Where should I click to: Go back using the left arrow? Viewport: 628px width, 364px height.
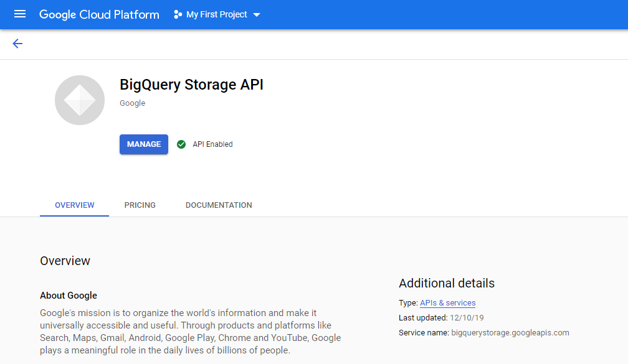(17, 44)
